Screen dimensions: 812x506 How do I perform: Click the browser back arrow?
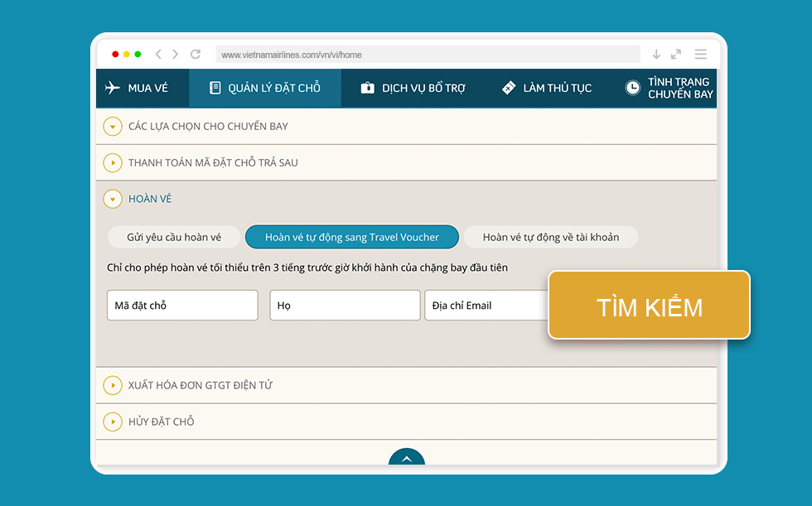coord(158,55)
